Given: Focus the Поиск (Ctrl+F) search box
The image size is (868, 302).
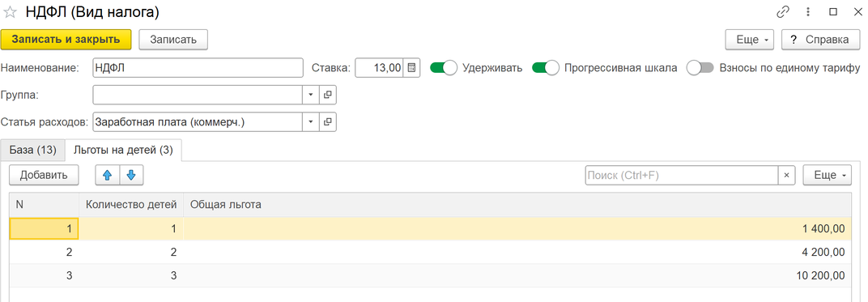Looking at the screenshot, I should click(682, 176).
